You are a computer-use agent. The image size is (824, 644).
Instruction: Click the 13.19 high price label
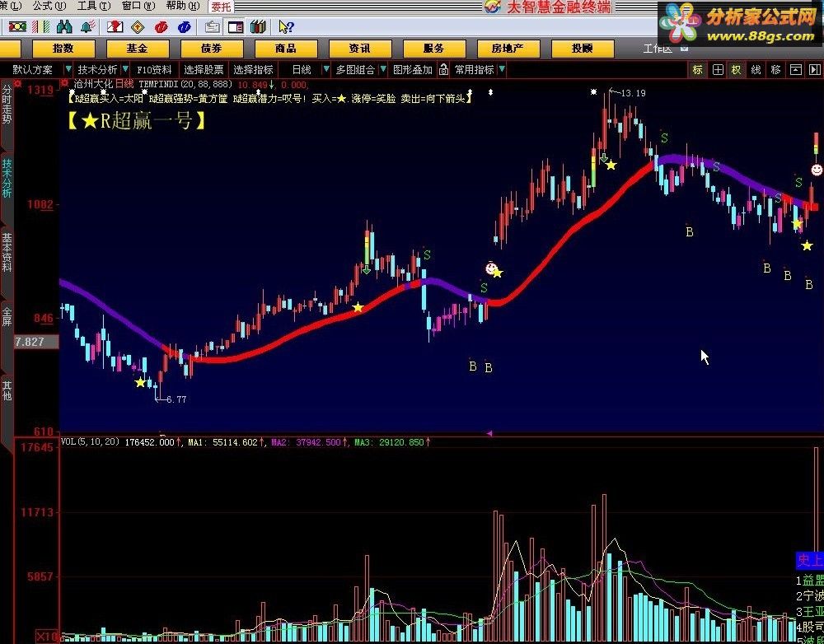[x=633, y=93]
